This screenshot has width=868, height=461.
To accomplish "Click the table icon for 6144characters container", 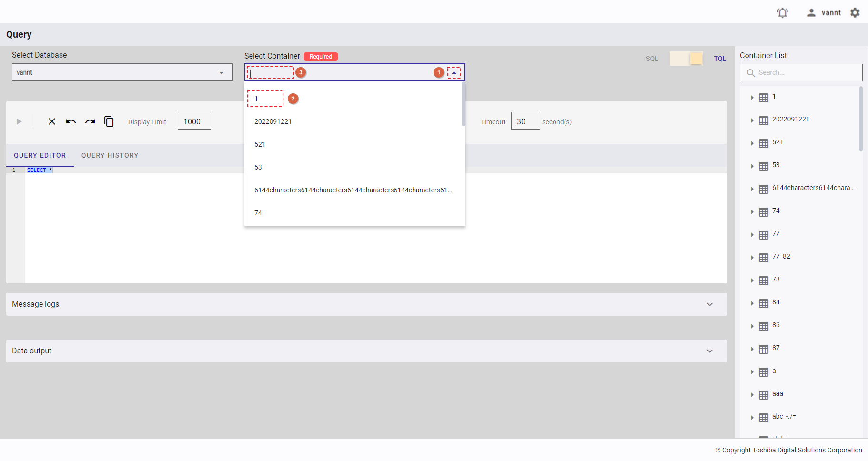I will point(764,189).
